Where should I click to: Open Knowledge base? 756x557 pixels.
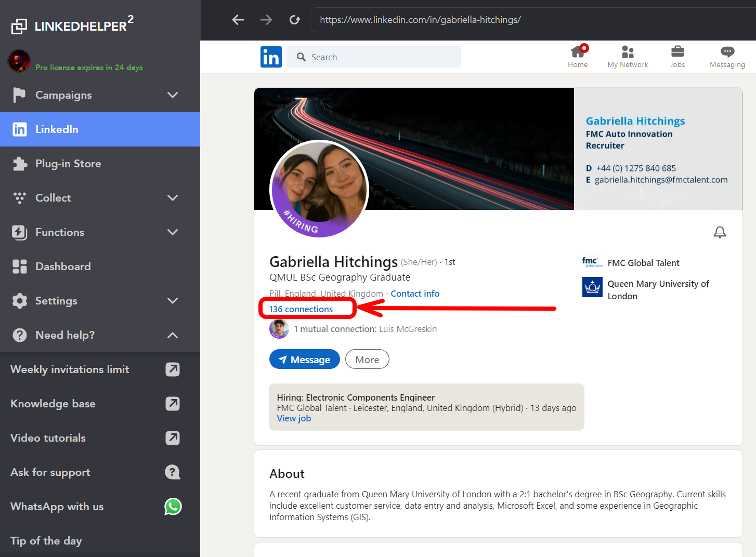(x=53, y=403)
